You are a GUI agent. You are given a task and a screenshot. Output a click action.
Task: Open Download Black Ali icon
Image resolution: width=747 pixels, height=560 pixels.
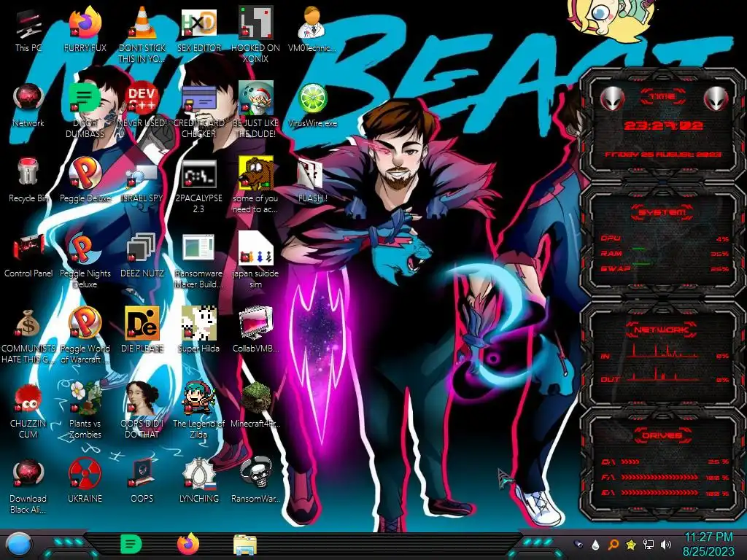click(x=28, y=473)
